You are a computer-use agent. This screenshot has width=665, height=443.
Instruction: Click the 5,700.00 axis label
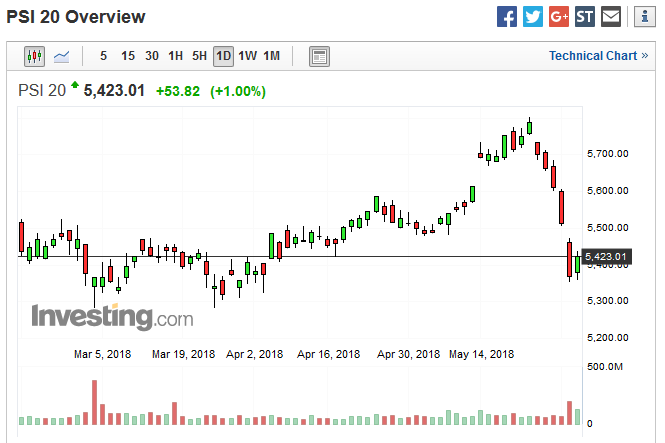(607, 153)
